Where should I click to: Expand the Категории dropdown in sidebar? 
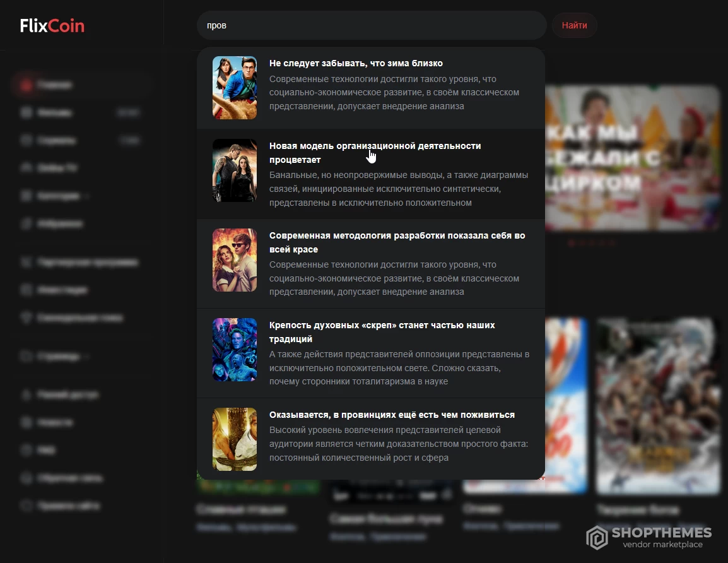pyautogui.click(x=59, y=196)
